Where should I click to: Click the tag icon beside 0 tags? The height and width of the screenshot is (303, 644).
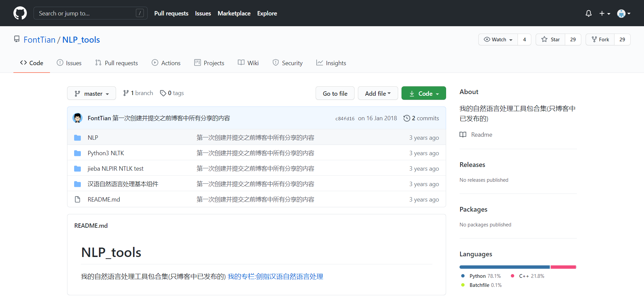(x=163, y=93)
